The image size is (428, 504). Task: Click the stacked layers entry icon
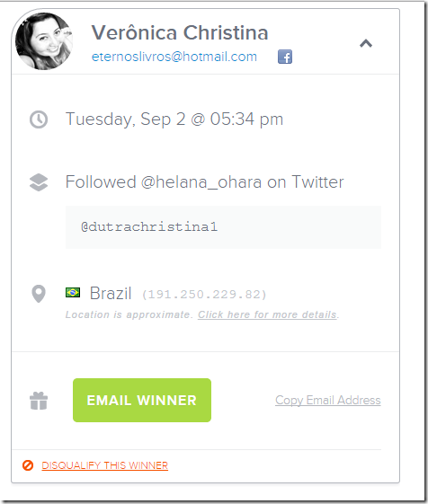pos(39,182)
